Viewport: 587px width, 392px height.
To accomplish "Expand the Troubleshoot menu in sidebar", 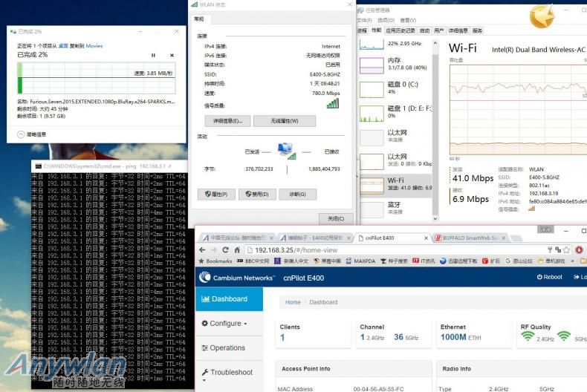I will (229, 373).
